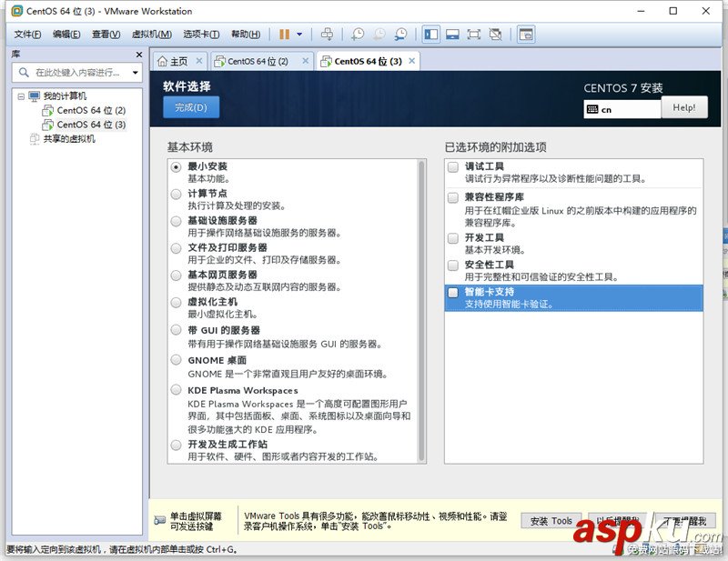The height and width of the screenshot is (561, 728).
Task: Select the 虚拟化主机 radio button
Action: coord(176,303)
